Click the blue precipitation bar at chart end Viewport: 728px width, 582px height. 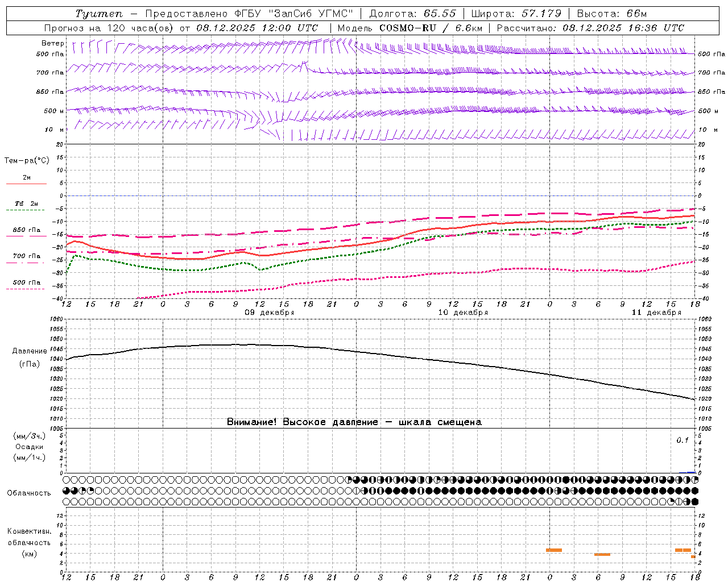[691, 472]
